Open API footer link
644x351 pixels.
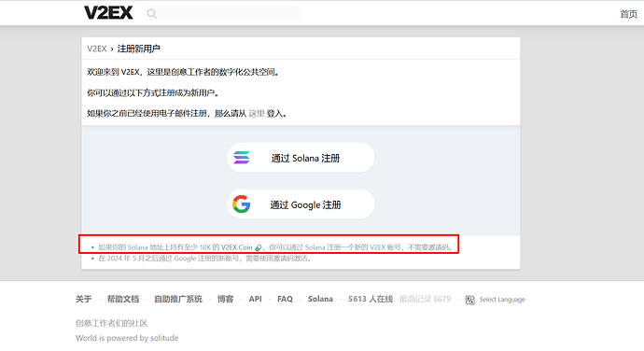[x=255, y=300]
